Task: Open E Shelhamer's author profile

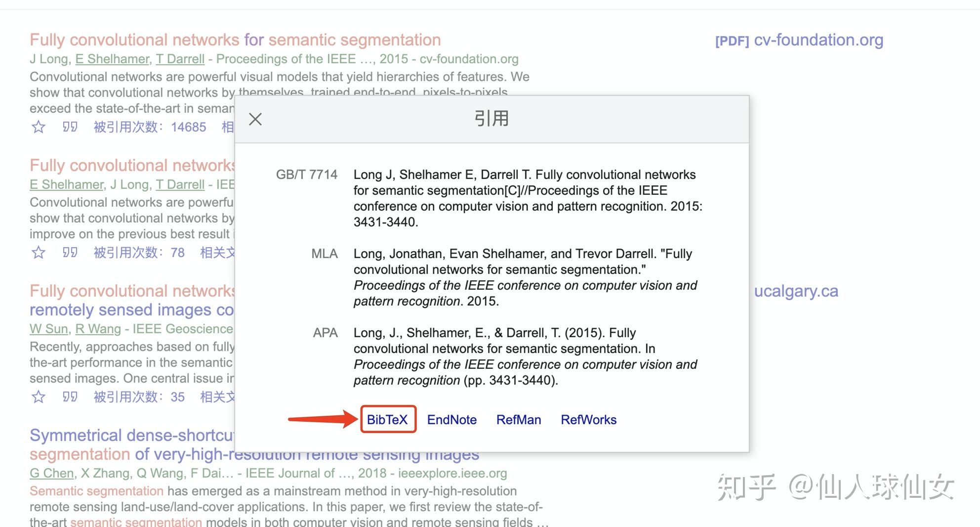Action: pyautogui.click(x=112, y=59)
